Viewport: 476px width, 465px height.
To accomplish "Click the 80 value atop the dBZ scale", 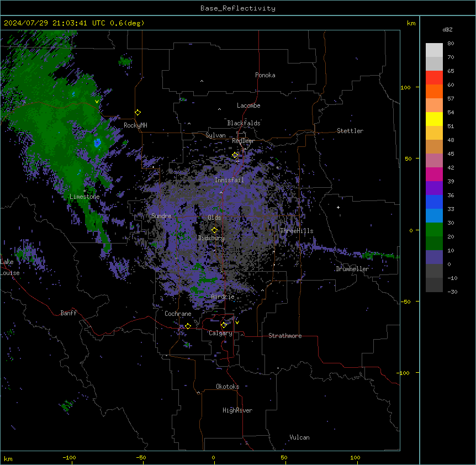I will 451,44.
